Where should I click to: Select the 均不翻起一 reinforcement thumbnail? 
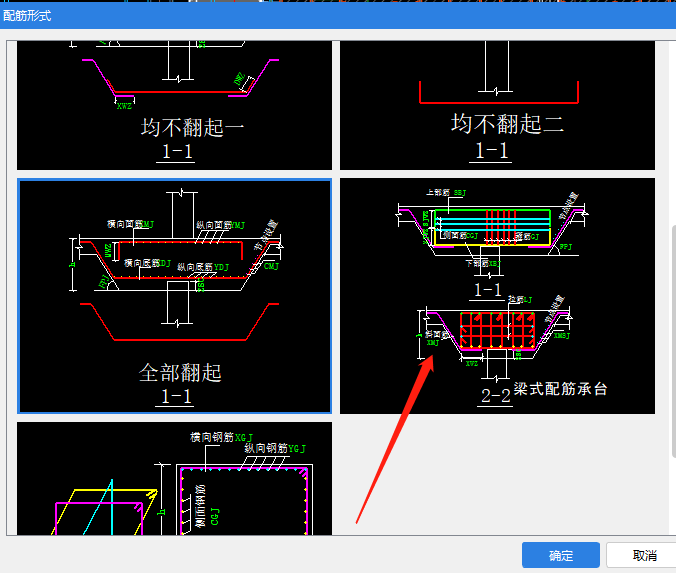[x=174, y=106]
